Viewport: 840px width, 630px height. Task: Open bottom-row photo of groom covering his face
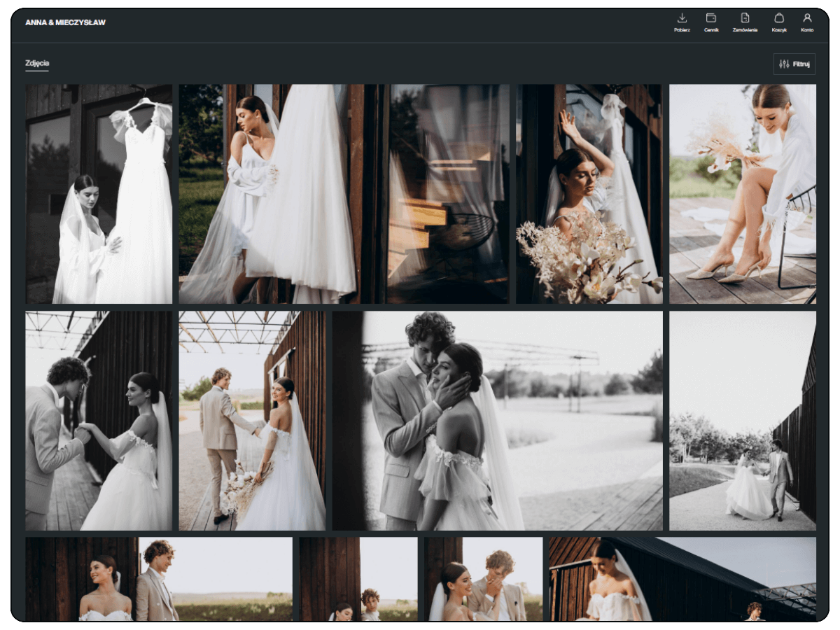pos(483,578)
